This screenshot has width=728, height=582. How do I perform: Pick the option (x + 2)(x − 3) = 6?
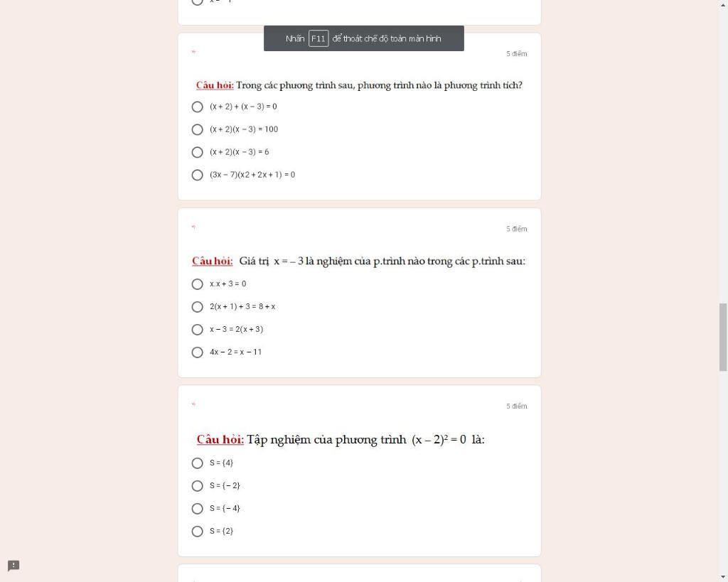[198, 152]
